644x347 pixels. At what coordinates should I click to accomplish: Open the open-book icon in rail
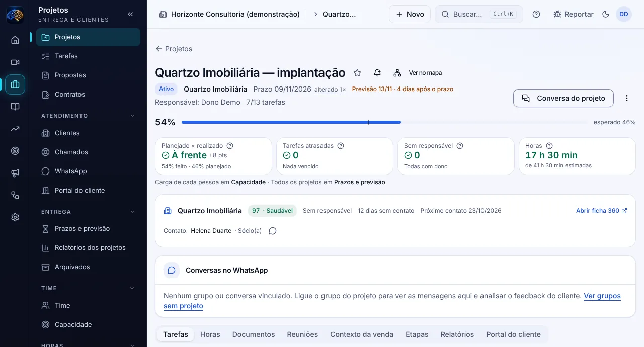[15, 107]
